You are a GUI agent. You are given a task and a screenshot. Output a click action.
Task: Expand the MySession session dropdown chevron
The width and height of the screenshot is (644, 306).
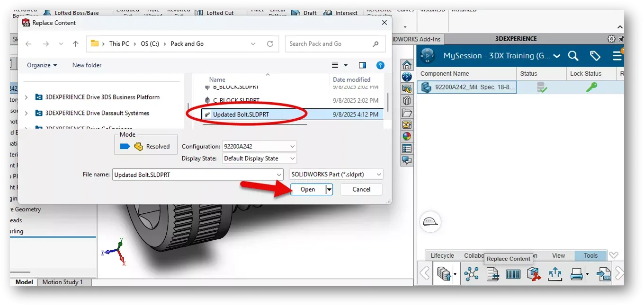[x=557, y=56]
